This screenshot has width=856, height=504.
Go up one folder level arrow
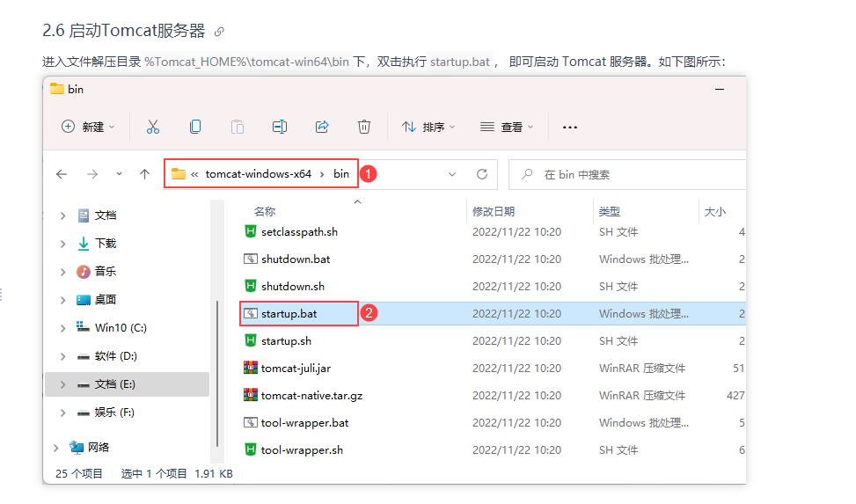[144, 174]
